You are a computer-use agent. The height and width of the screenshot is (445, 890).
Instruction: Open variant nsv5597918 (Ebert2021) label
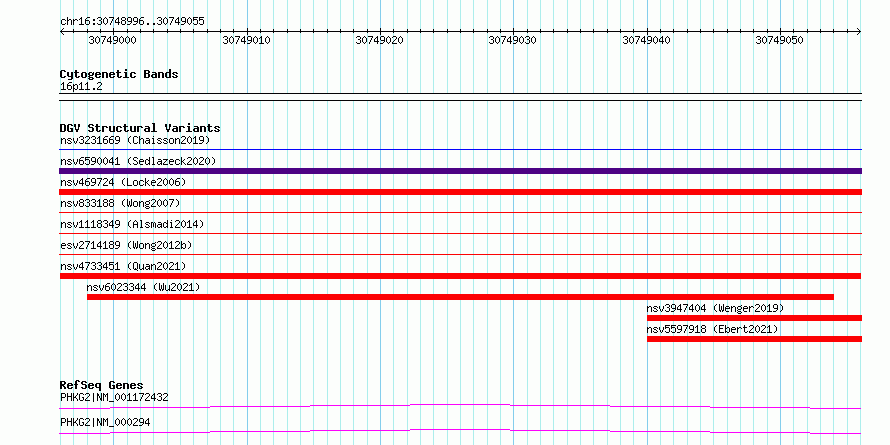712,329
